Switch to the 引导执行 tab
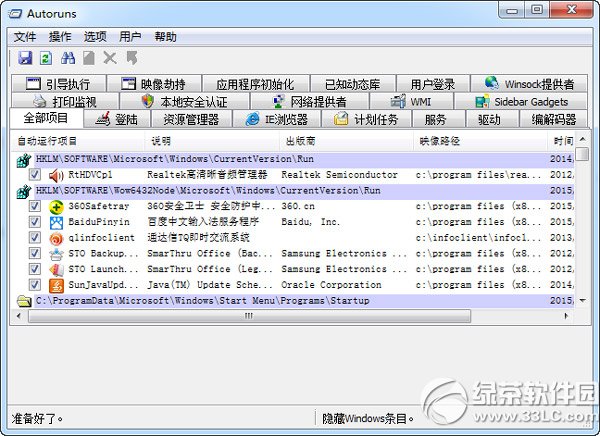 click(59, 83)
